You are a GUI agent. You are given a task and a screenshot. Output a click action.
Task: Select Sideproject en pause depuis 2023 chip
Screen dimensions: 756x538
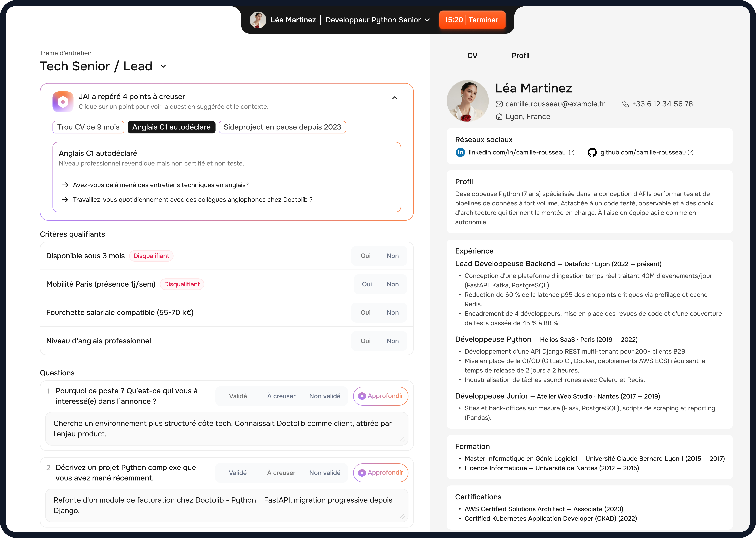tap(282, 127)
